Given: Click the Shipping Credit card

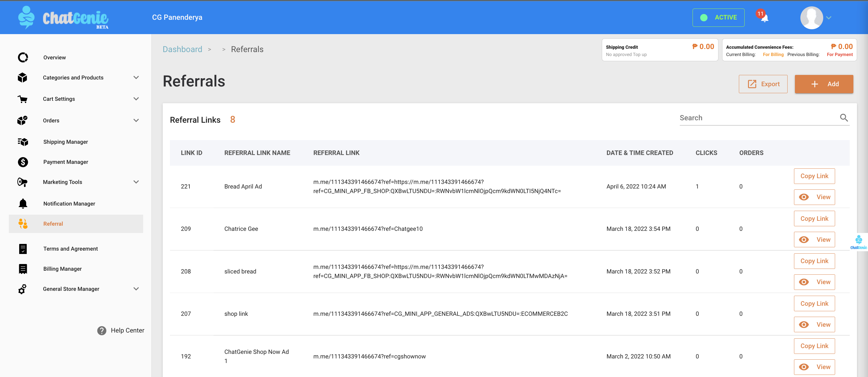Looking at the screenshot, I should click(660, 50).
